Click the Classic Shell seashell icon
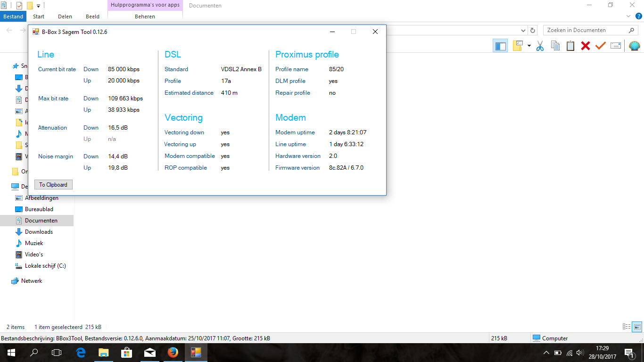644x362 pixels. coord(634,46)
